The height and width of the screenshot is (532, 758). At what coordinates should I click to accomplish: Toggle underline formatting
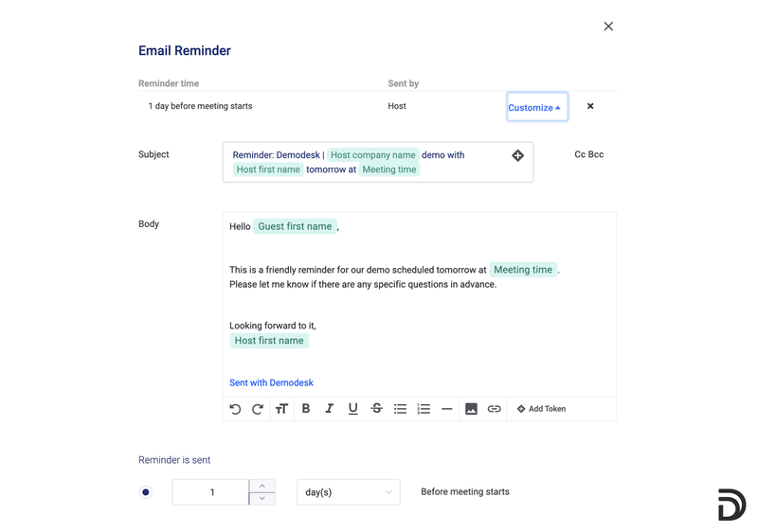[x=352, y=409]
